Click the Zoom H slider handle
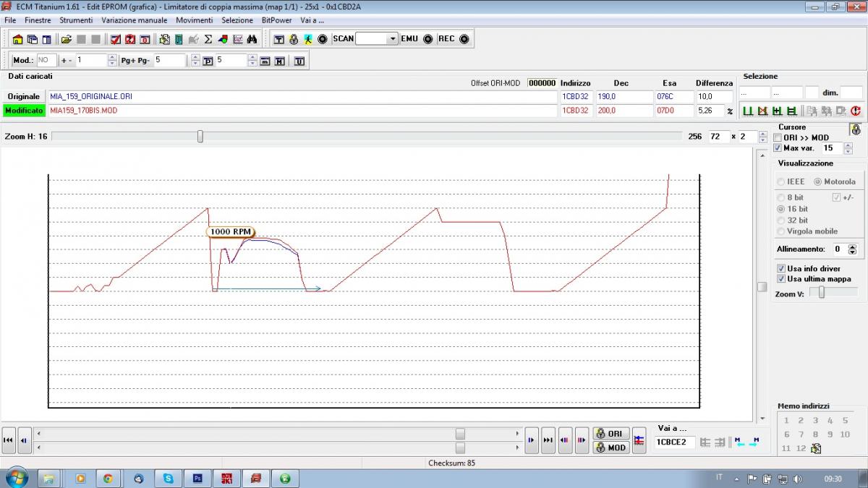Viewport: 868px width, 488px height. click(x=200, y=136)
